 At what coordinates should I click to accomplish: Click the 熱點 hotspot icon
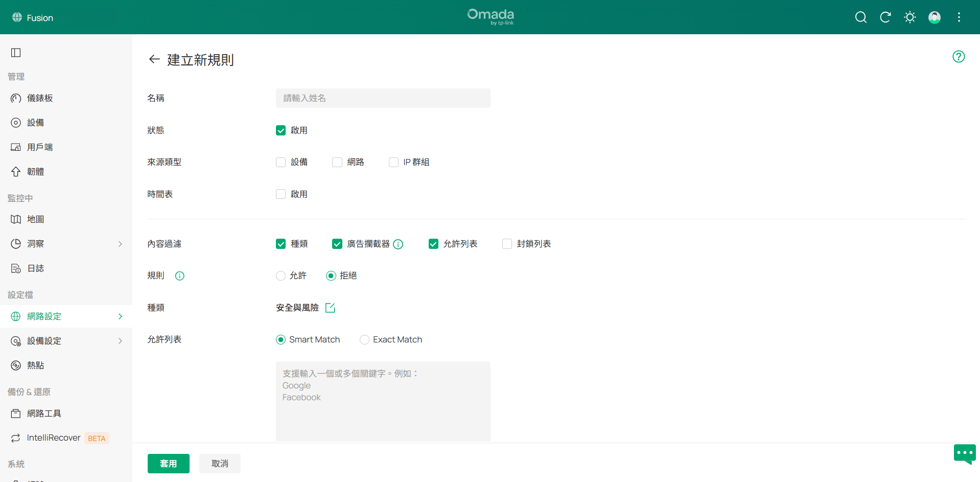[16, 365]
